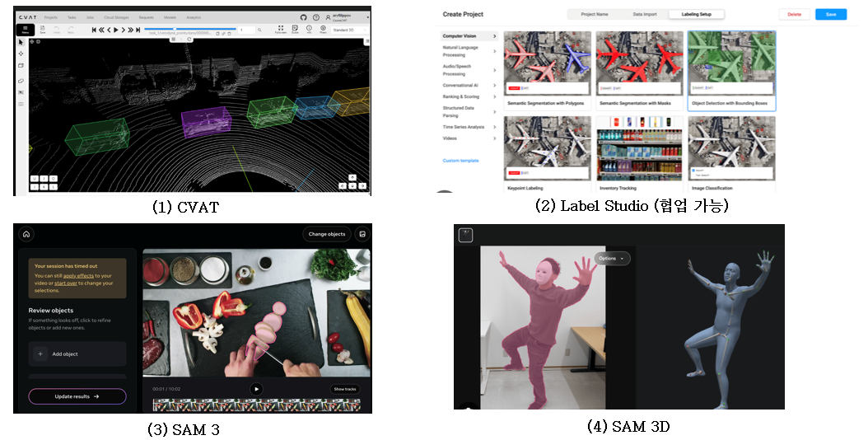Expand the Structured Data Parsing category
The image size is (868, 440).
469,111
